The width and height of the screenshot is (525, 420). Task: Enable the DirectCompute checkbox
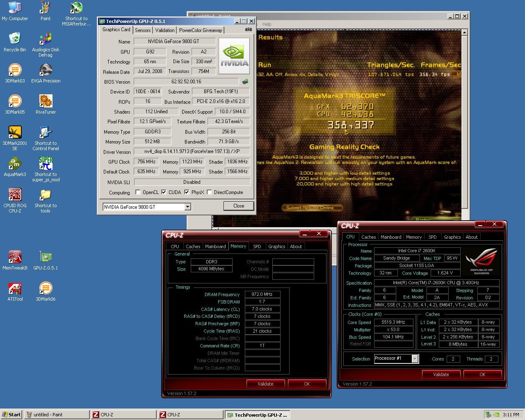pyautogui.click(x=209, y=192)
